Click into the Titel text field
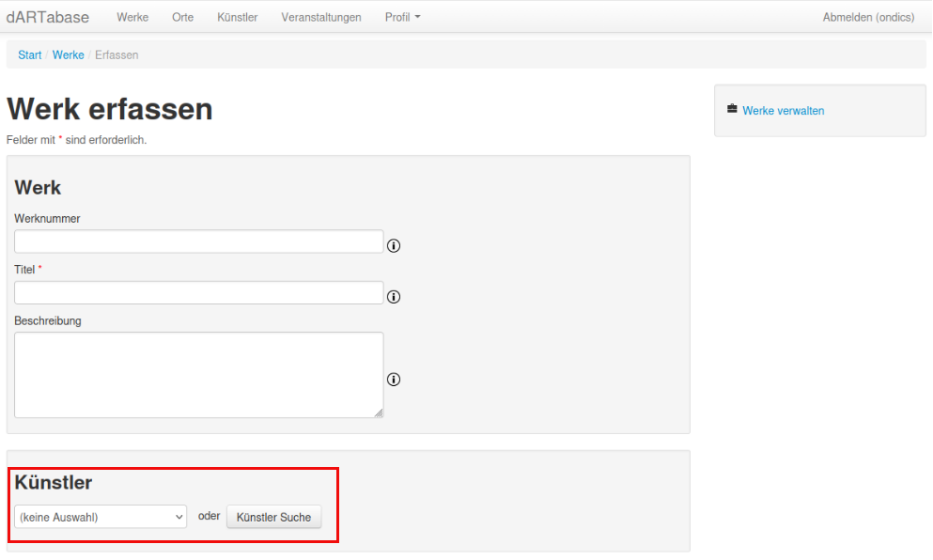This screenshot has width=933, height=560. [x=198, y=292]
